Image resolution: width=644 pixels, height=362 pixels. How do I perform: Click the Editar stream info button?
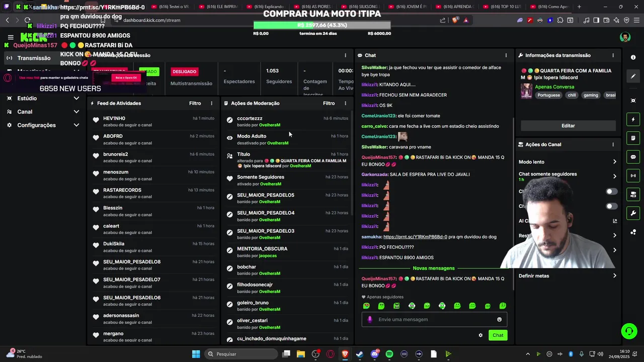coord(568,126)
